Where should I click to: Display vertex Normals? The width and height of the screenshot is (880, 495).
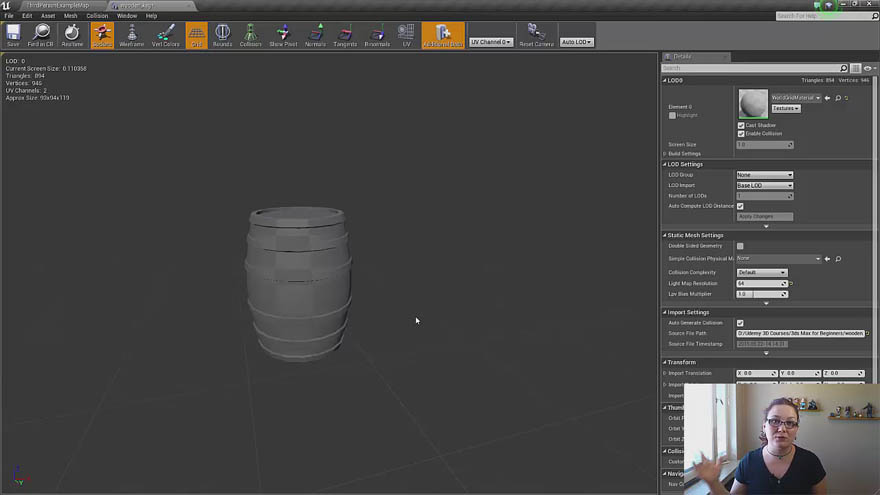point(315,35)
